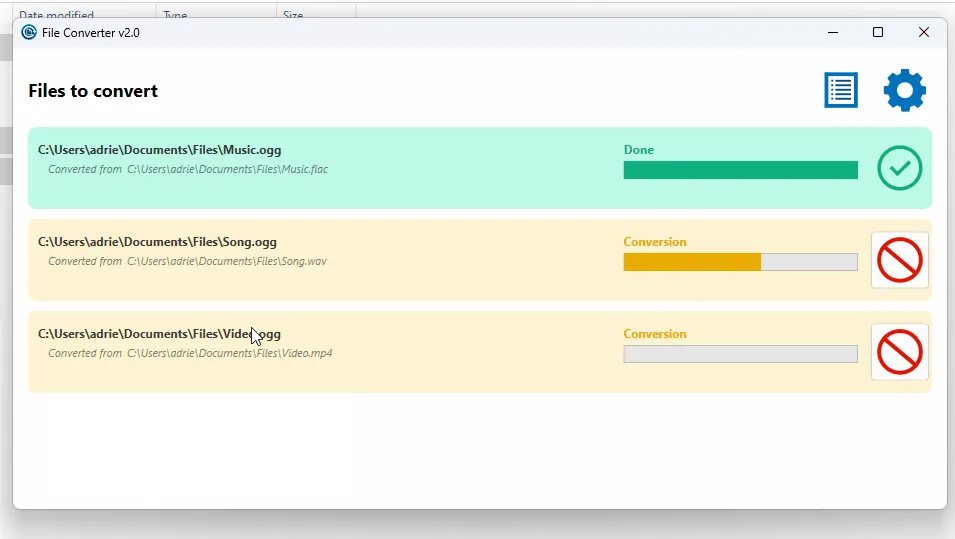
Task: Click the File Converter title bar icon
Action: [29, 32]
